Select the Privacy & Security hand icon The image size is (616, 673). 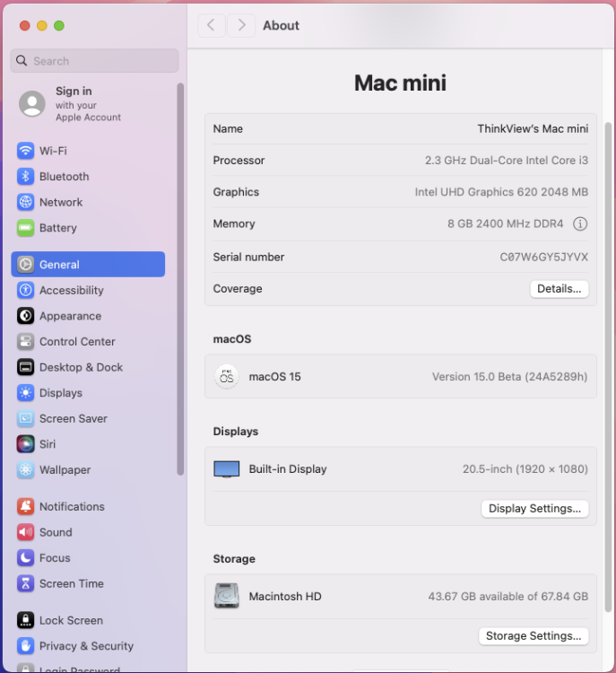pos(25,646)
